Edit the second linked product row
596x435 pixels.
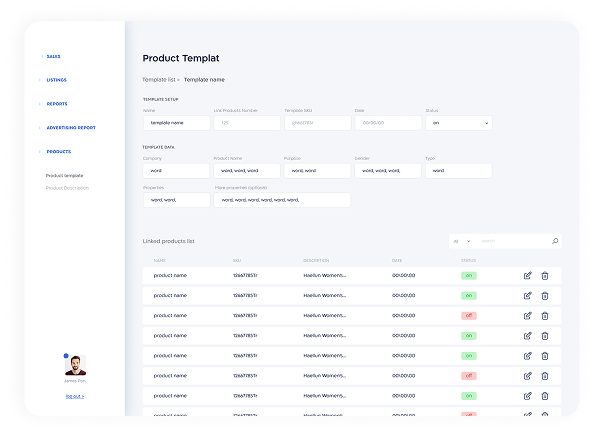527,295
